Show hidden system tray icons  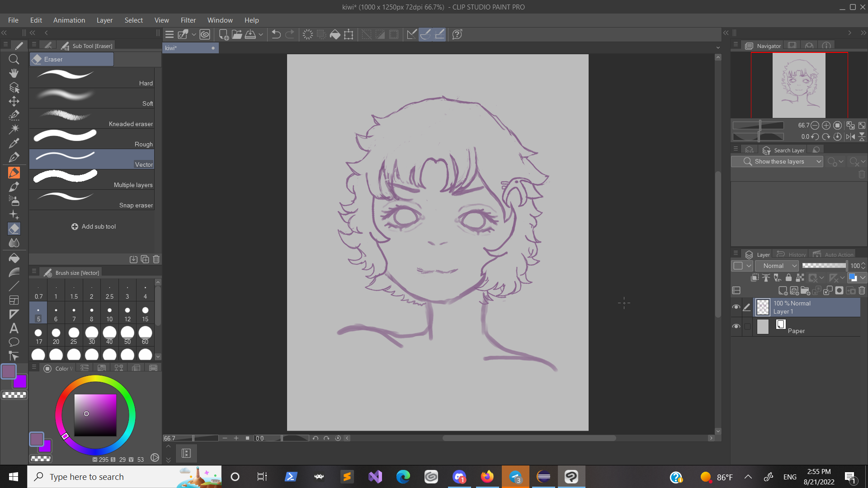[x=748, y=477]
